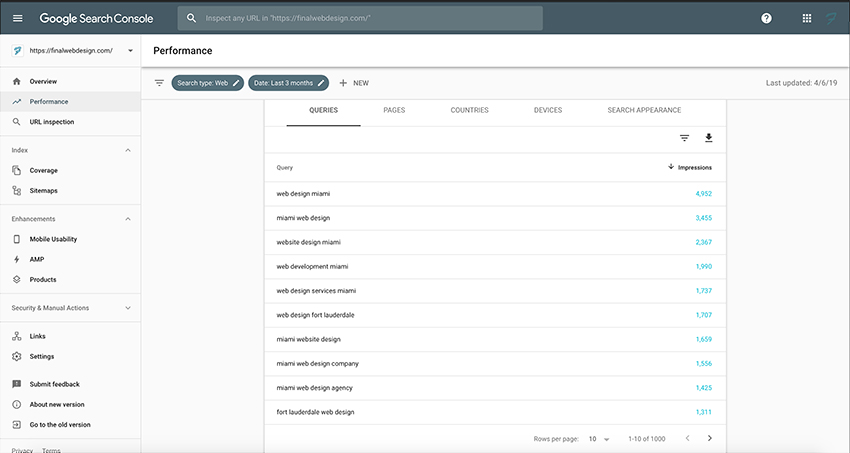This screenshot has height=453, width=850.
Task: Select the 'miami website design' query row
Action: click(x=495, y=339)
